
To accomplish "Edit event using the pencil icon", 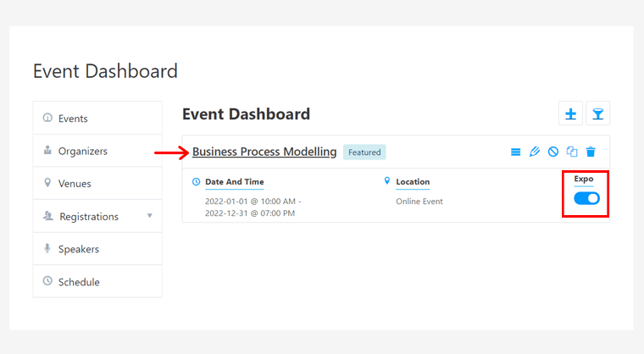I will click(x=534, y=152).
